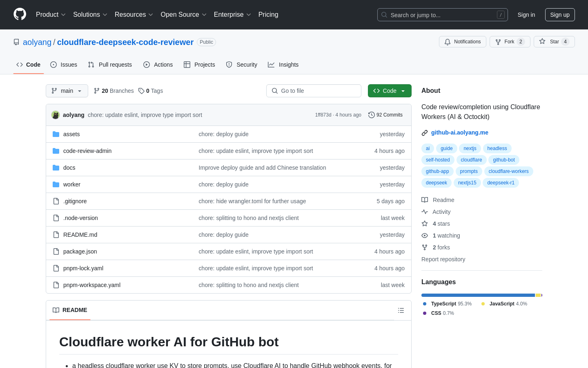Click the nextjs15 topic tag
Viewport: 588px width, 368px height.
[x=467, y=183]
